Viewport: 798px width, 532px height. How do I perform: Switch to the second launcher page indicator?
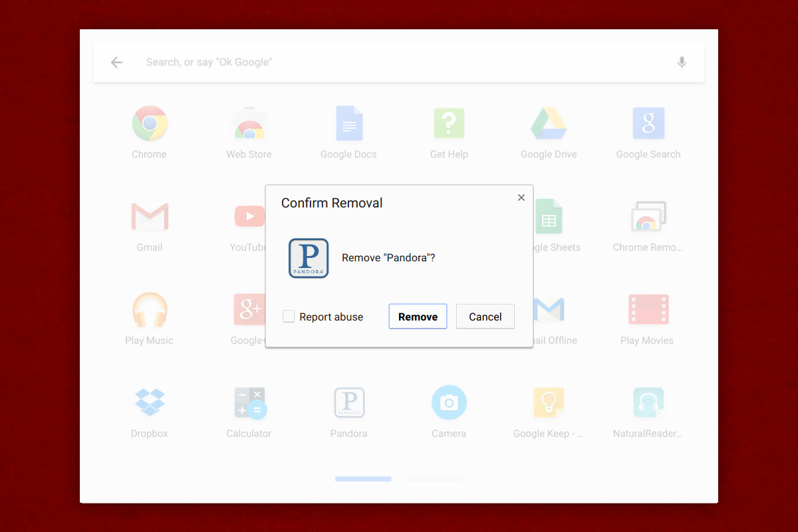(435, 479)
